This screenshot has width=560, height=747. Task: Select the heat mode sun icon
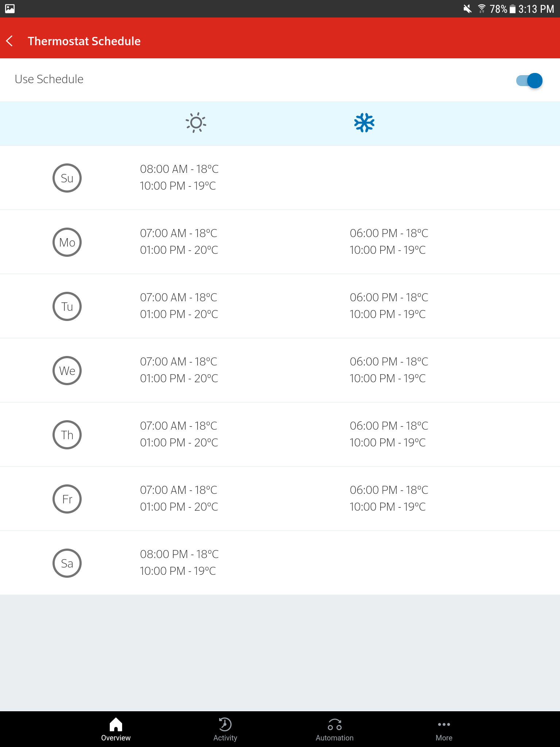(x=196, y=123)
